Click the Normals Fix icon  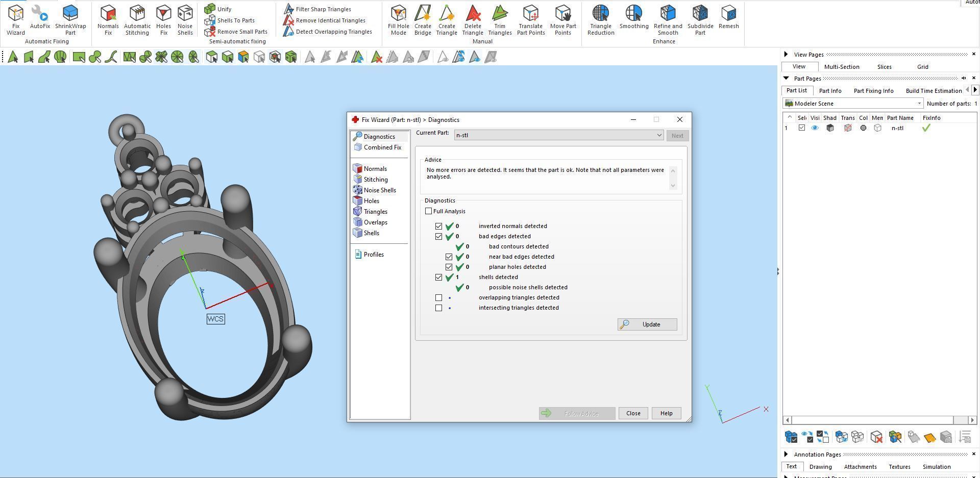pyautogui.click(x=108, y=20)
